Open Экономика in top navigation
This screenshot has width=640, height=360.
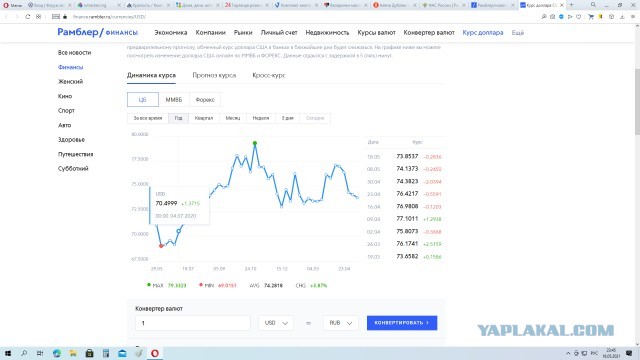point(171,33)
